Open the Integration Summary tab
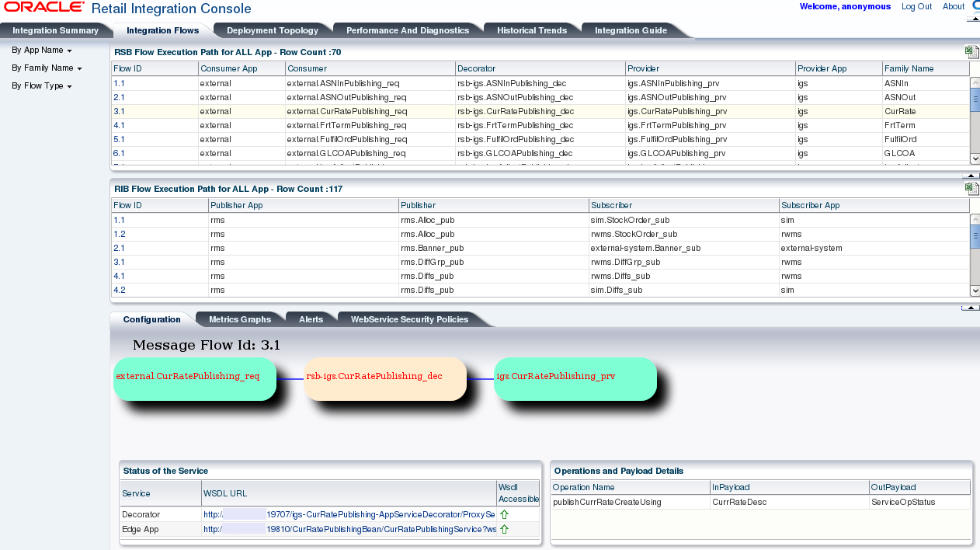The image size is (980, 550). click(56, 30)
